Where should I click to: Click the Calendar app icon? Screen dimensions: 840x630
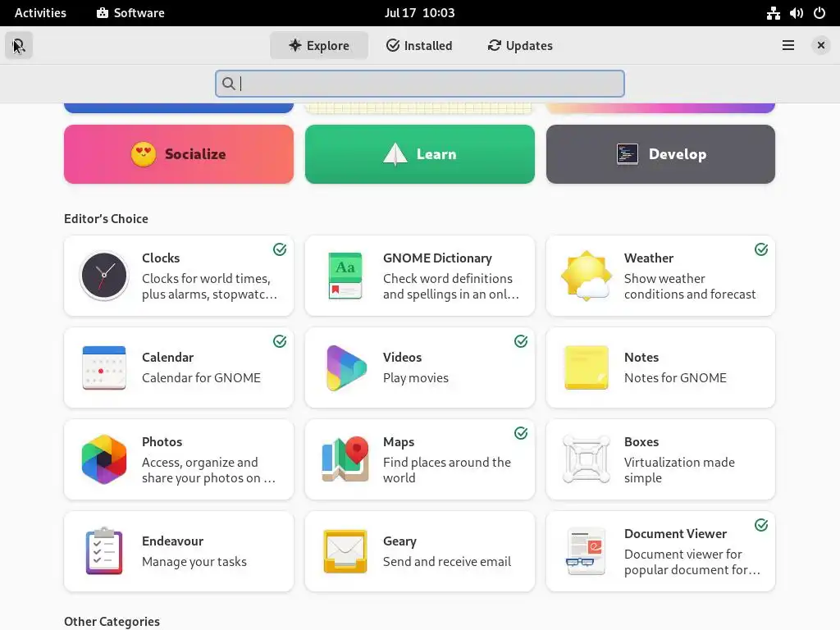coord(104,367)
